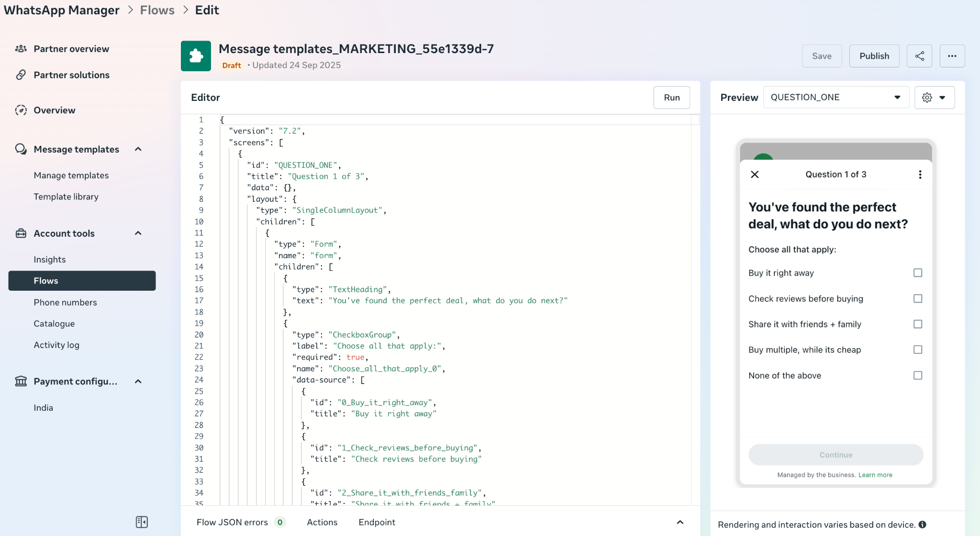This screenshot has height=536, width=980.
Task: Open the Learn more link
Action: point(875,475)
